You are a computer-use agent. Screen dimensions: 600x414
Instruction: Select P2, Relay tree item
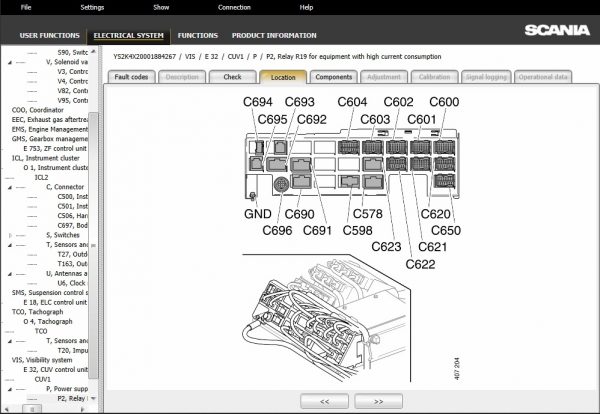(x=71, y=399)
